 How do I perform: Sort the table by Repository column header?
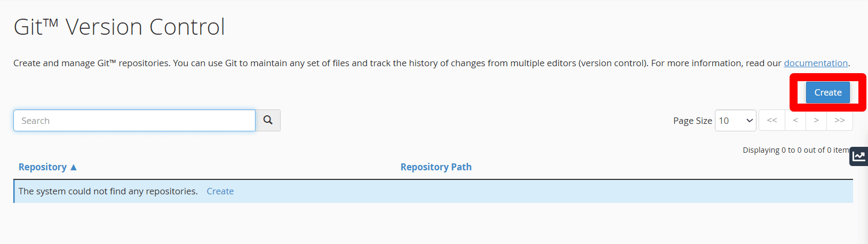point(43,167)
